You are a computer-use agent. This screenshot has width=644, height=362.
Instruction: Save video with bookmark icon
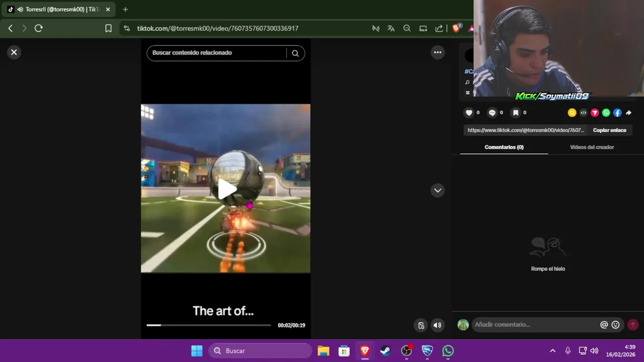[x=516, y=113]
